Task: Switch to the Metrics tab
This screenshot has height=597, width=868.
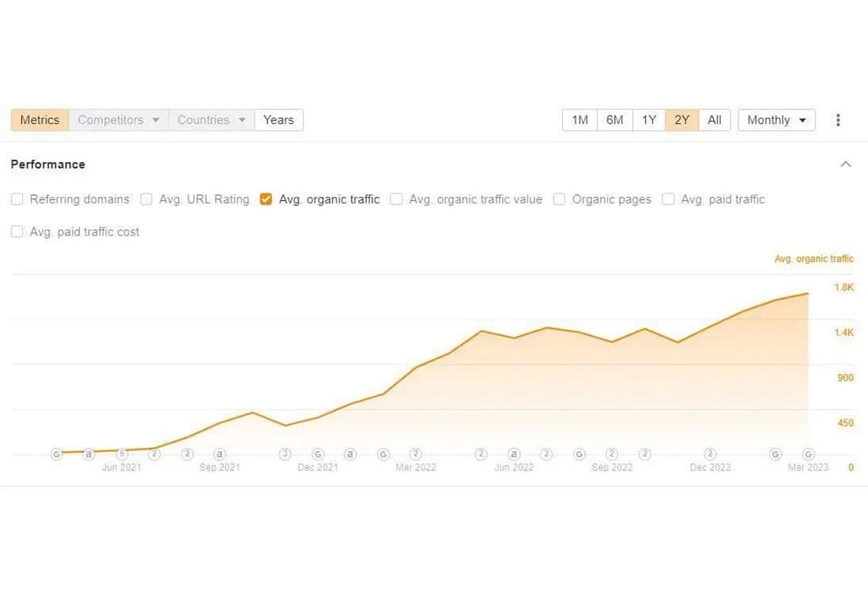Action: click(x=40, y=120)
